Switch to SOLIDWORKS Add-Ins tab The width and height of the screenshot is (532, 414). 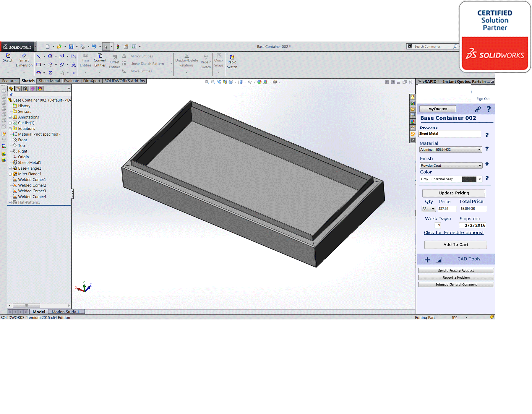pyautogui.click(x=124, y=81)
